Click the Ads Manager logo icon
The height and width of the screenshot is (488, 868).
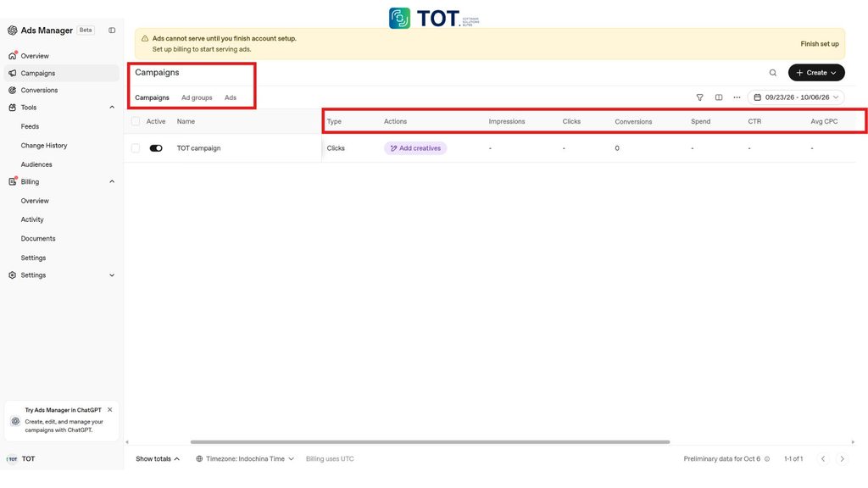pos(12,30)
